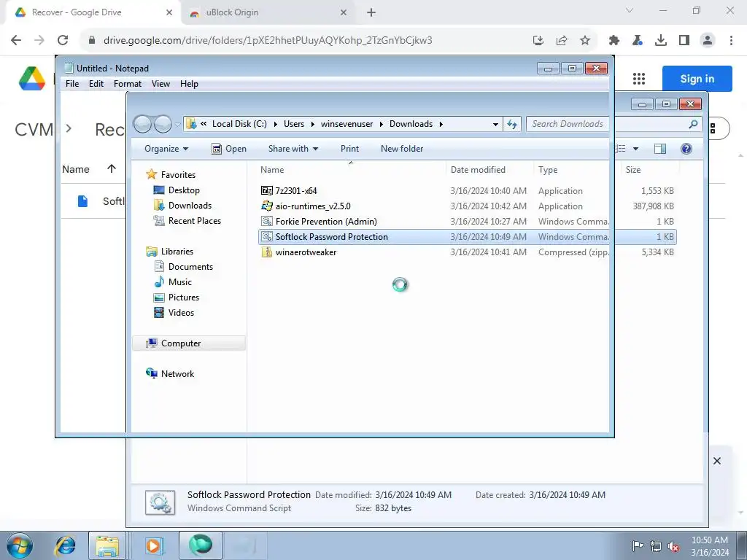Open Chrome profile avatar icon
This screenshot has width=747, height=560.
pyautogui.click(x=708, y=41)
